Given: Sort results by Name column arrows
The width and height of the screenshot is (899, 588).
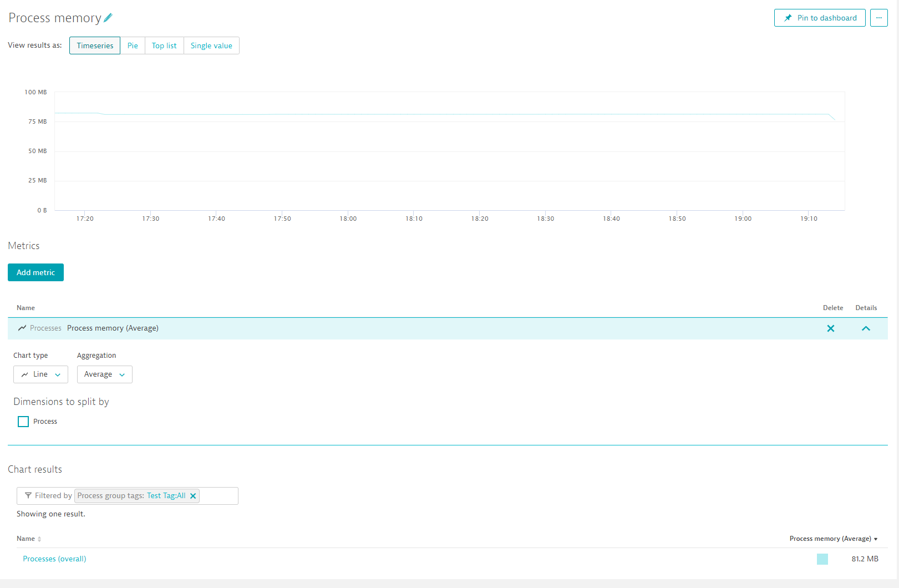Looking at the screenshot, I should tap(39, 539).
